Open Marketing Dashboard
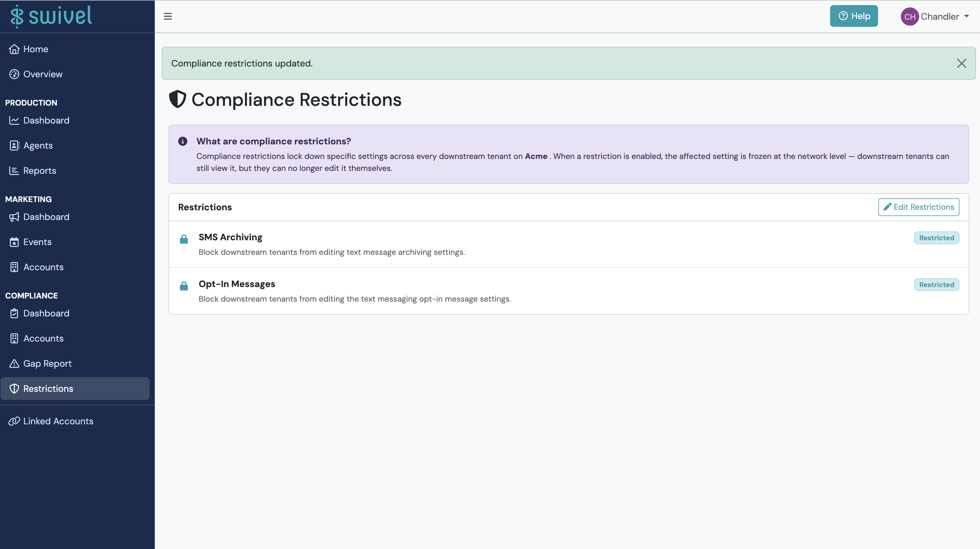Image resolution: width=980 pixels, height=549 pixels. (x=75, y=217)
